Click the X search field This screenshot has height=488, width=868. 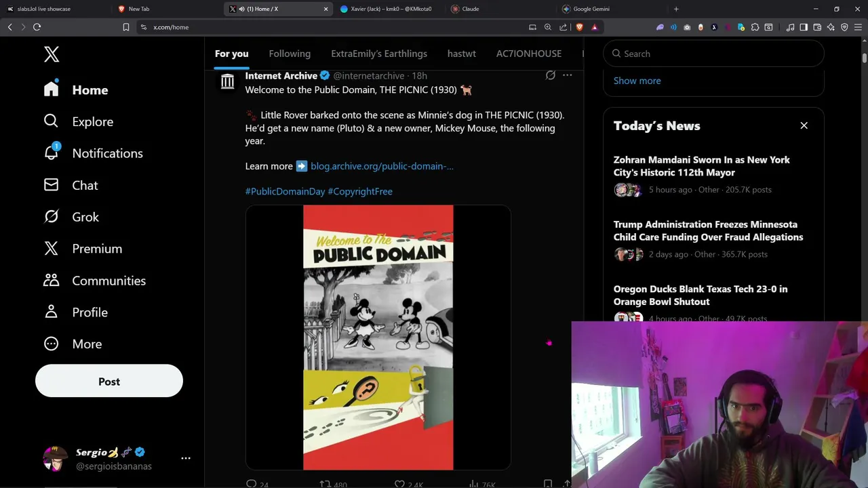(713, 54)
